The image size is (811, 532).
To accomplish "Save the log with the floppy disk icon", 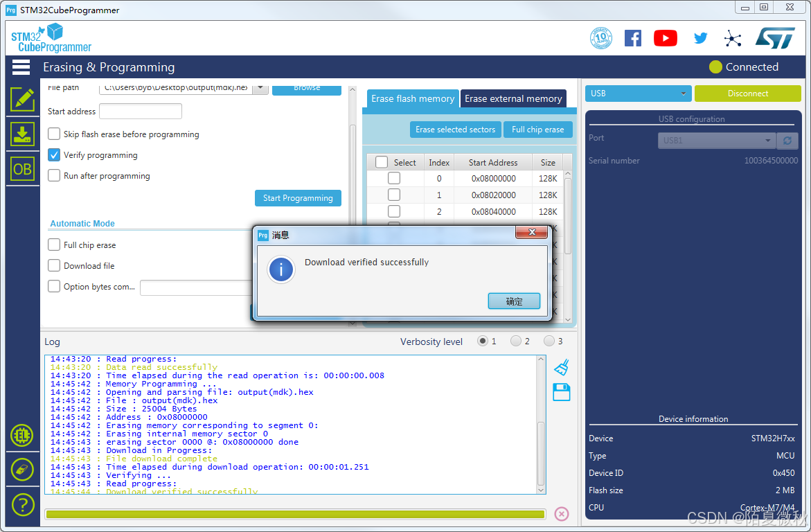I will point(562,392).
